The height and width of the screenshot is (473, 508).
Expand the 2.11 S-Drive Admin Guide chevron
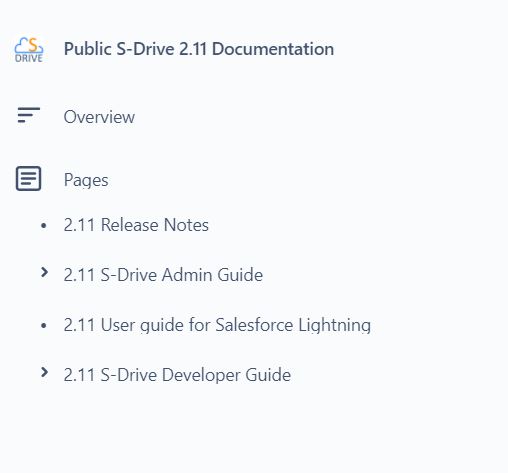(x=44, y=272)
